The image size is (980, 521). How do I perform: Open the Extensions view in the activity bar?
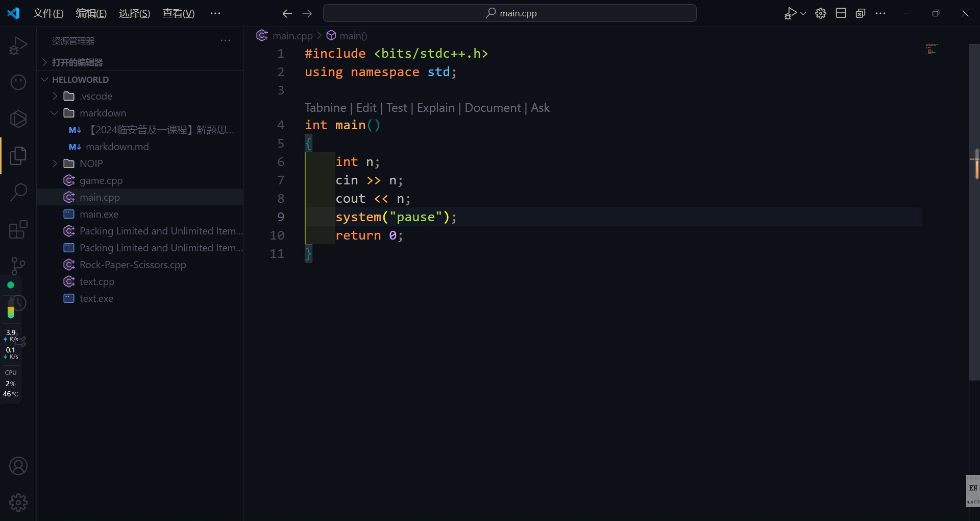pos(18,229)
